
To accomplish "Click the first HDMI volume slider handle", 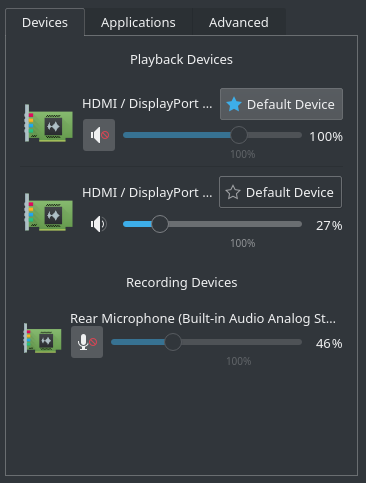I will (x=239, y=135).
